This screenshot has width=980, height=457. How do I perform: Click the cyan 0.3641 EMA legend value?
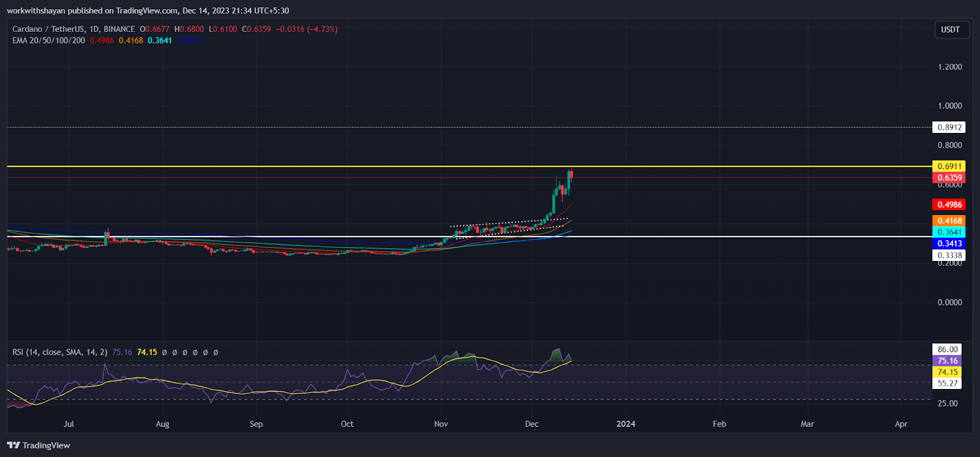click(160, 40)
